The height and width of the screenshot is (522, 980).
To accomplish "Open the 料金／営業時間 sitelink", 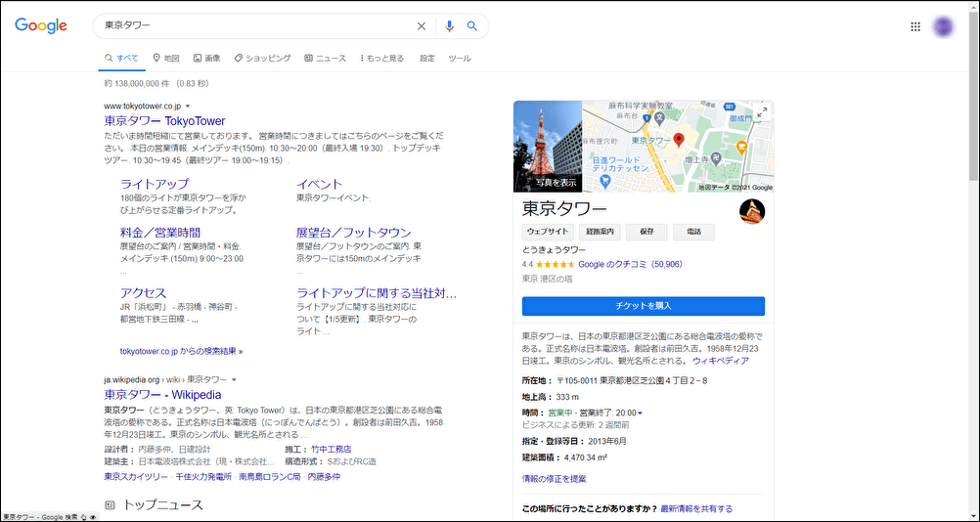I will tap(160, 233).
